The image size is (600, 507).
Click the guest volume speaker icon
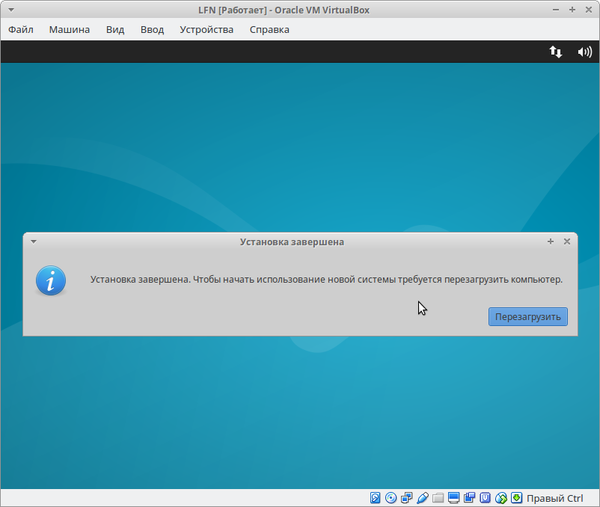[x=585, y=52]
